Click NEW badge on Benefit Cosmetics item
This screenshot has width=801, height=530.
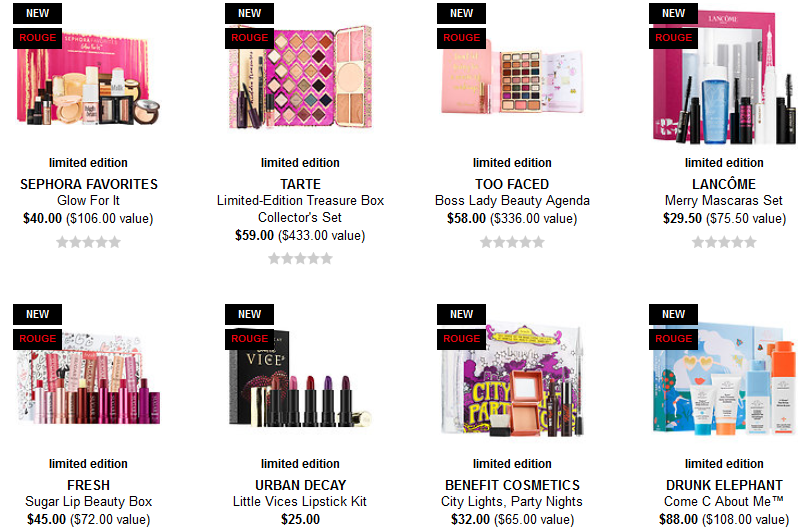(x=461, y=314)
